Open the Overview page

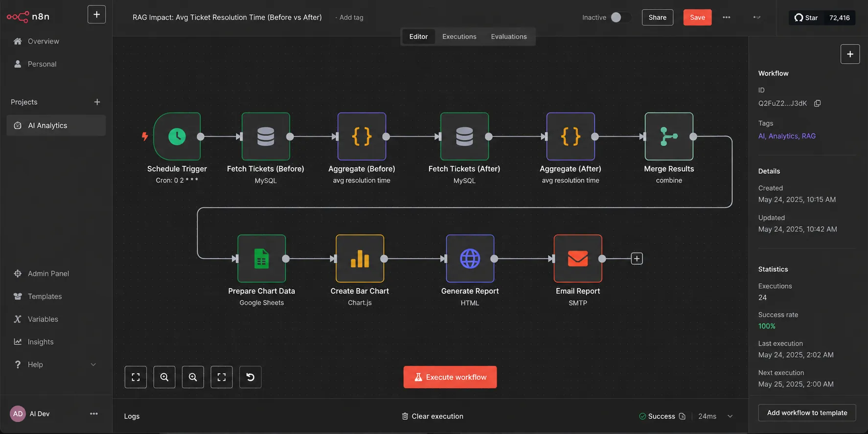click(43, 41)
